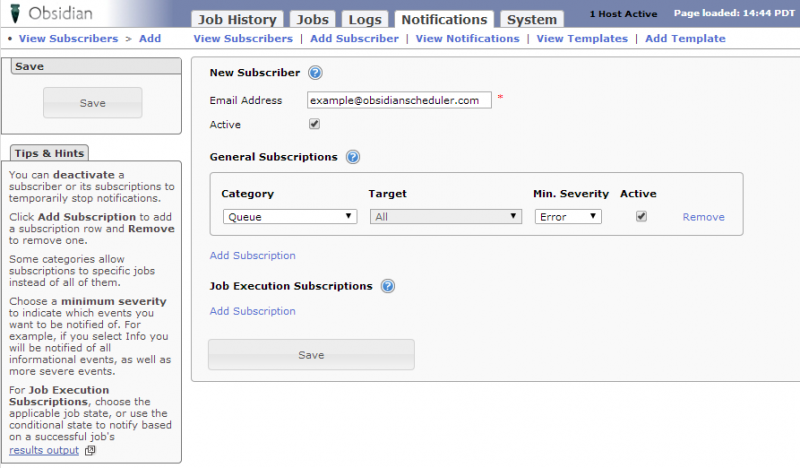This screenshot has height=468, width=800.
Task: Click the Email Address input field
Action: [399, 100]
